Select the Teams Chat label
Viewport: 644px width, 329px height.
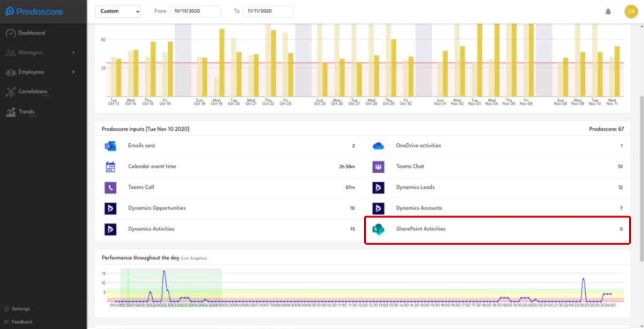pos(410,166)
